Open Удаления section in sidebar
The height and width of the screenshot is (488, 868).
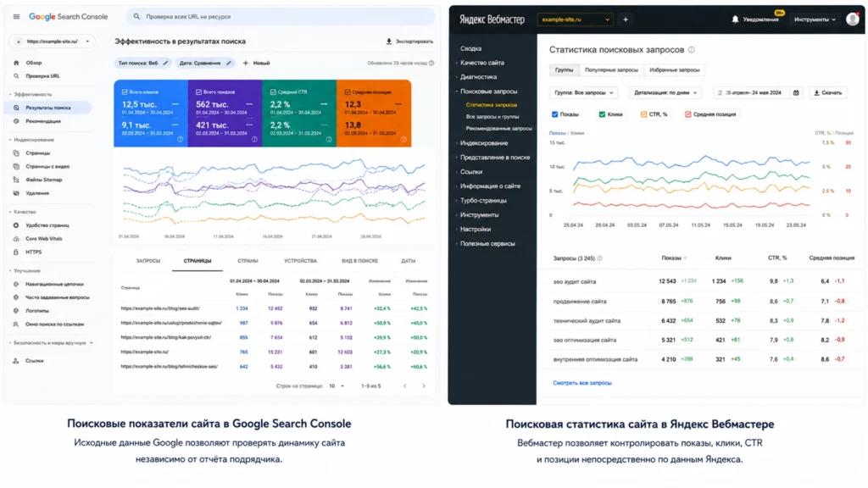(x=37, y=193)
